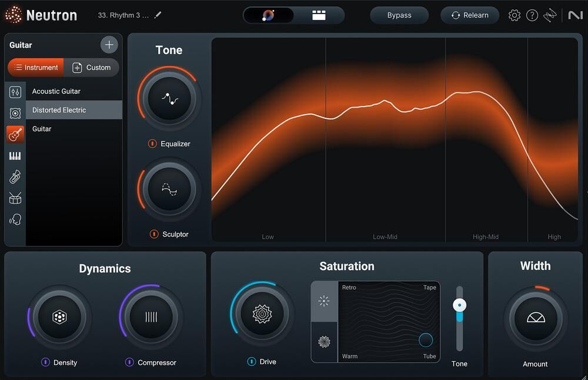The height and width of the screenshot is (380, 588).
Task: Click the pencil icon to rename preset
Action: pyautogui.click(x=158, y=15)
